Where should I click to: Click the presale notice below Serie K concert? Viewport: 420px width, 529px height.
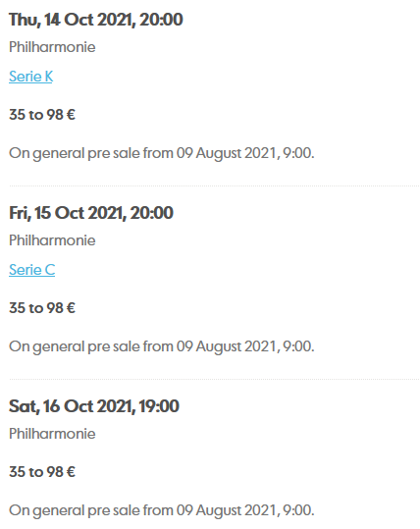coord(162,153)
